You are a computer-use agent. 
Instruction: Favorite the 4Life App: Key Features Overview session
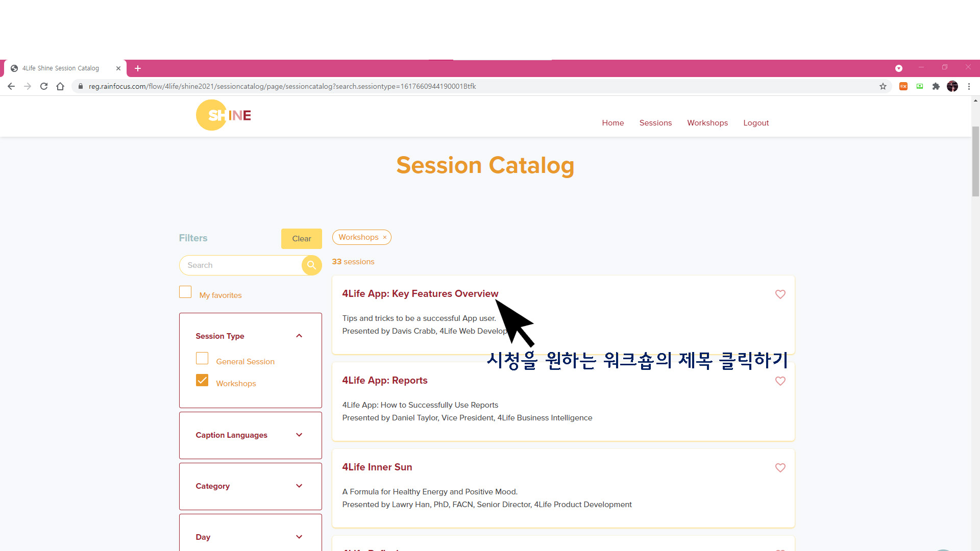pos(780,294)
